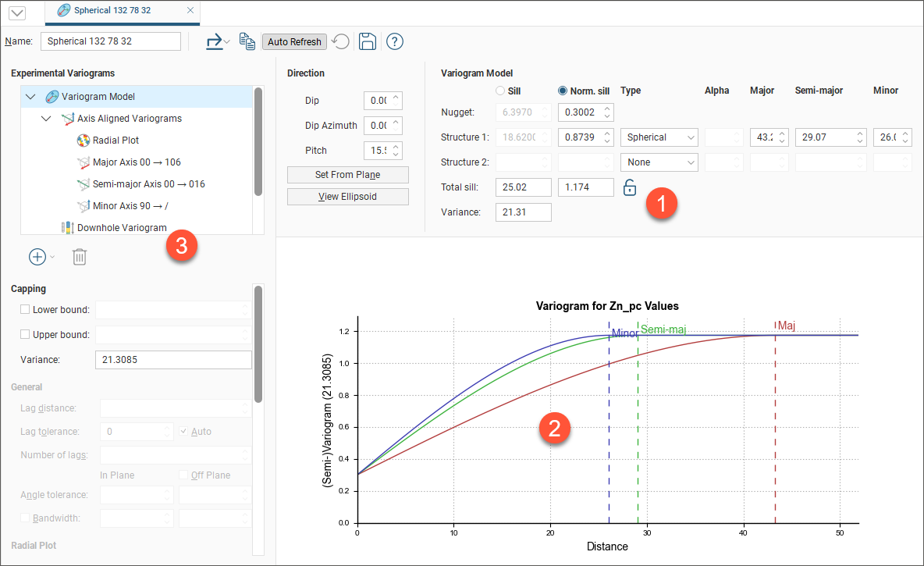Open Structure 1 type Spherical dropdown
This screenshot has width=924, height=566.
(x=659, y=137)
